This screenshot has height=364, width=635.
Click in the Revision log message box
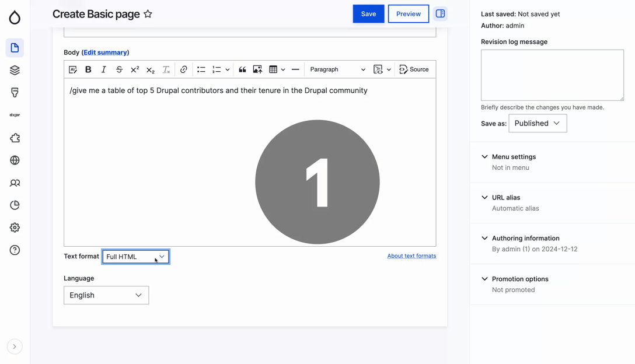click(x=552, y=75)
